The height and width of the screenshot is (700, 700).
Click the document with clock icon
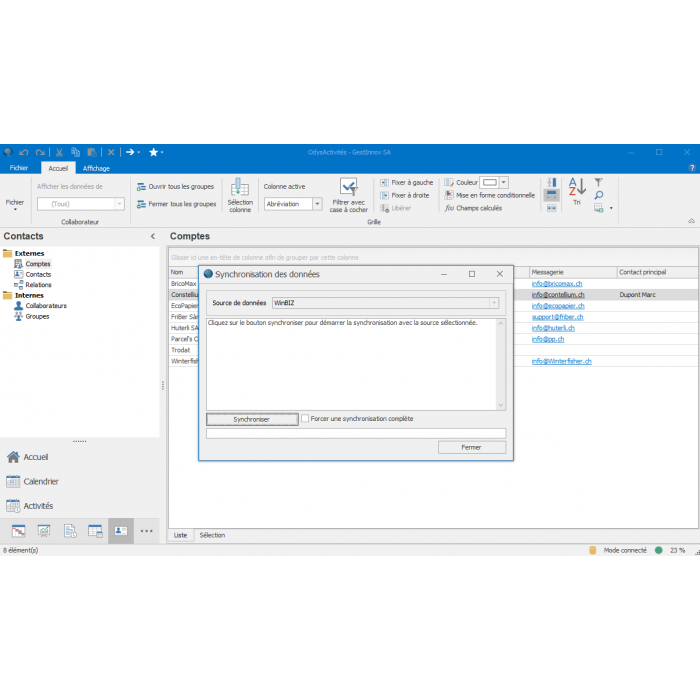70,531
